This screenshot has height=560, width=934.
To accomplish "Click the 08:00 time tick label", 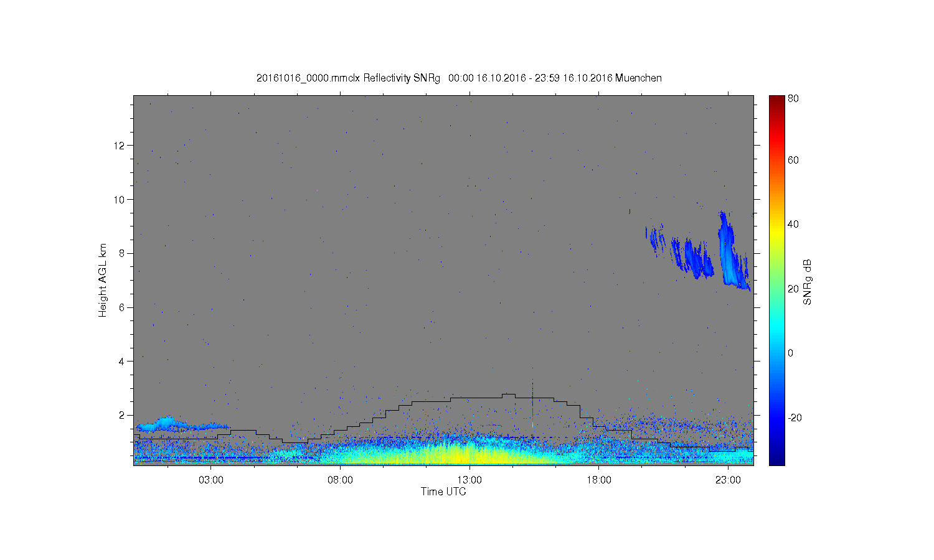I will click(x=340, y=480).
